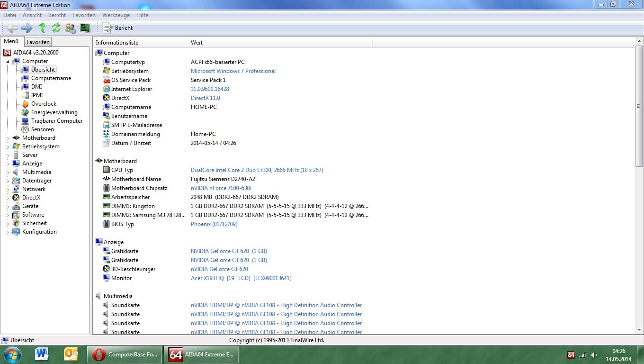Open the Ansicht menu
644x364 pixels.
pyautogui.click(x=32, y=15)
